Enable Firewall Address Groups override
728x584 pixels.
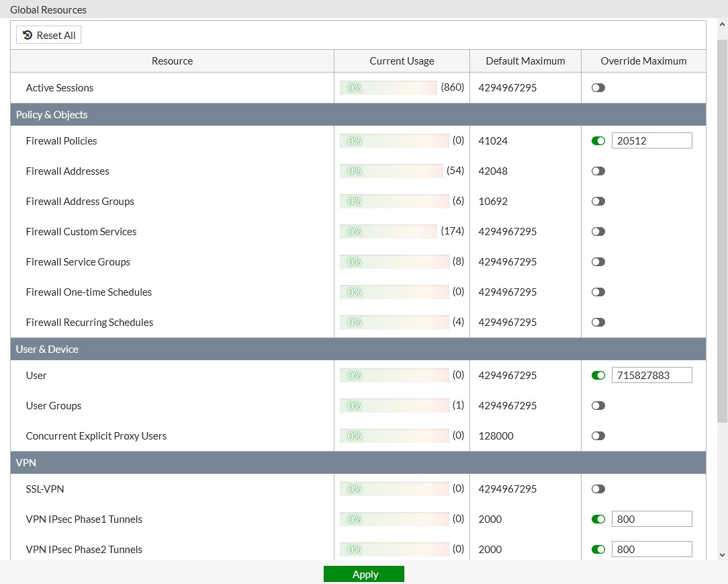[598, 202]
